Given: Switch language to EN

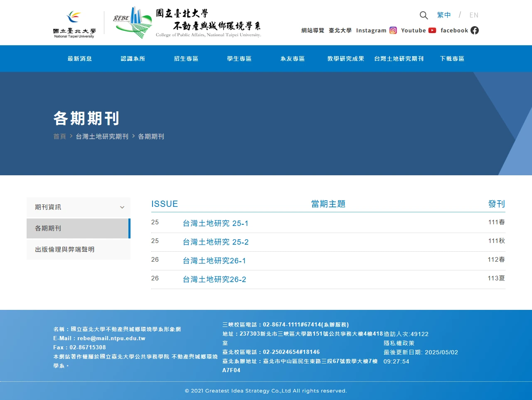Looking at the screenshot, I should click(474, 15).
